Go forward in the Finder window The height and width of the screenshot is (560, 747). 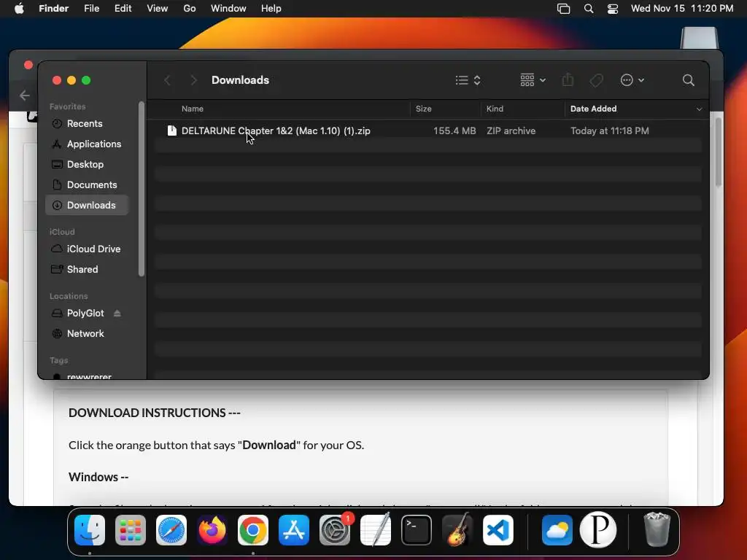point(193,80)
